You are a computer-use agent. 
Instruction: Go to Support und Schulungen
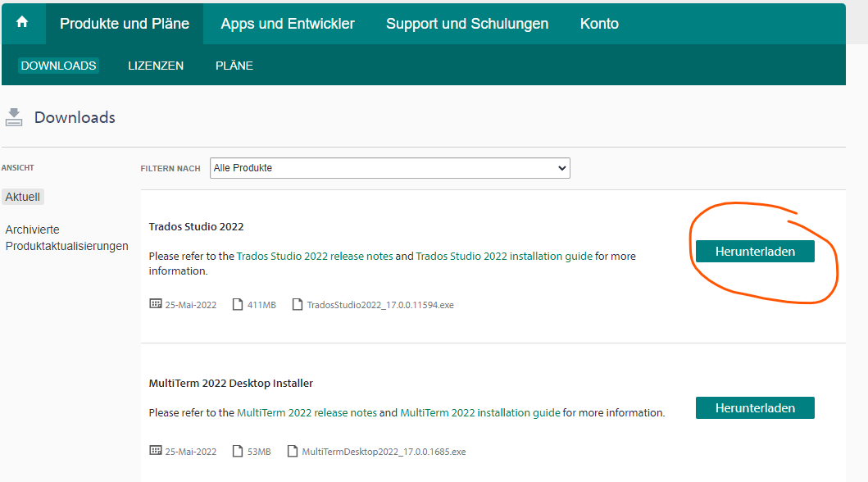(467, 24)
